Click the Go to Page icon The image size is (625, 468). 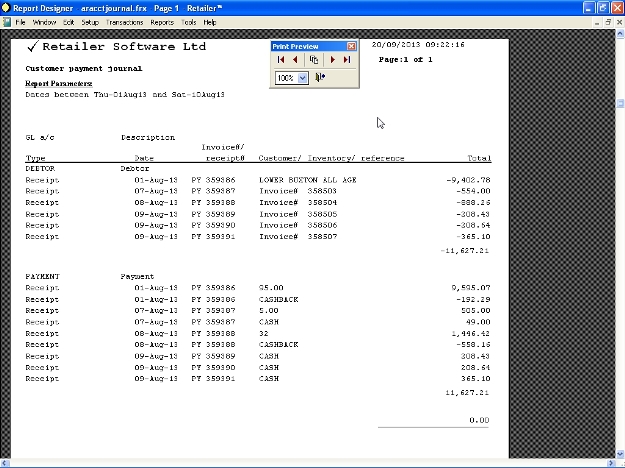[x=314, y=60]
